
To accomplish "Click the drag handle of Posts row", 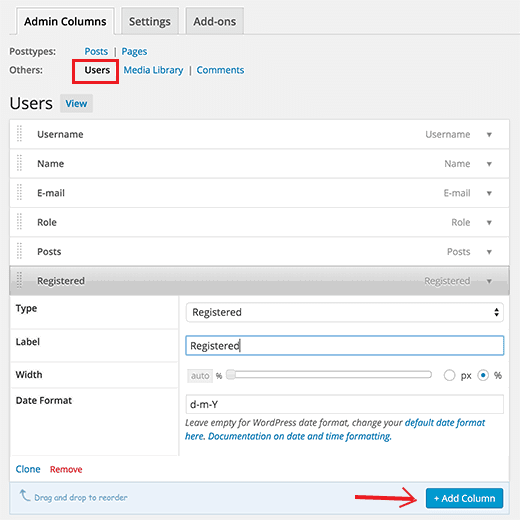I will click(19, 251).
